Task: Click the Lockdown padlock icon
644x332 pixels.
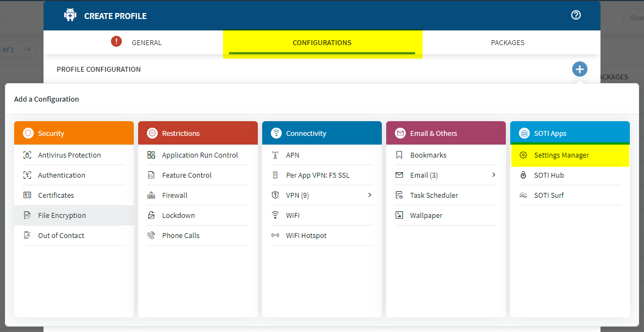Action: coord(151,216)
